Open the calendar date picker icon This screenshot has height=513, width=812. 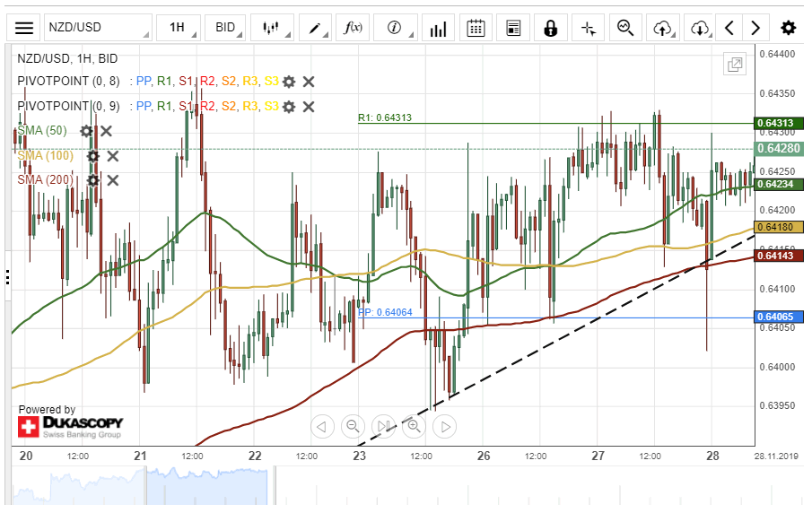(x=476, y=28)
